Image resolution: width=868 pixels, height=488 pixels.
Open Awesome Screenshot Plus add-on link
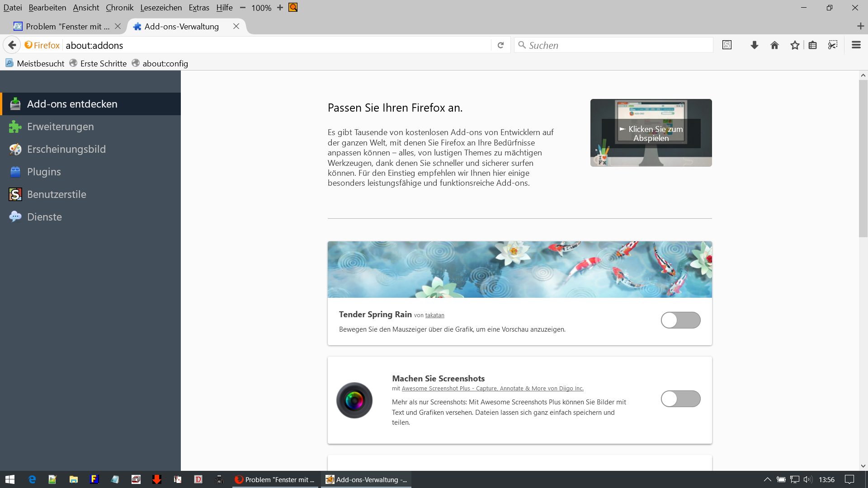[492, 389]
